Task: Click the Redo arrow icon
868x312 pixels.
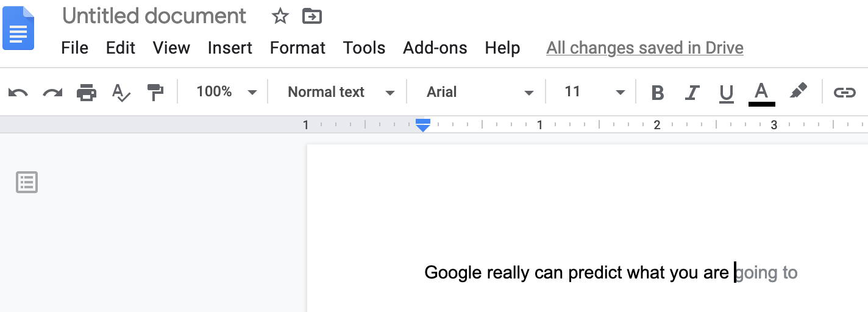Action: coord(52,93)
